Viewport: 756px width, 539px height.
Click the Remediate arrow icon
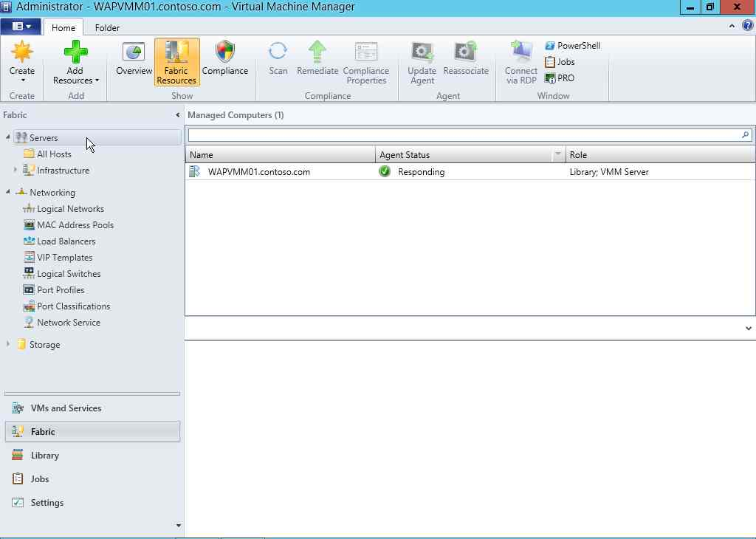pyautogui.click(x=317, y=52)
